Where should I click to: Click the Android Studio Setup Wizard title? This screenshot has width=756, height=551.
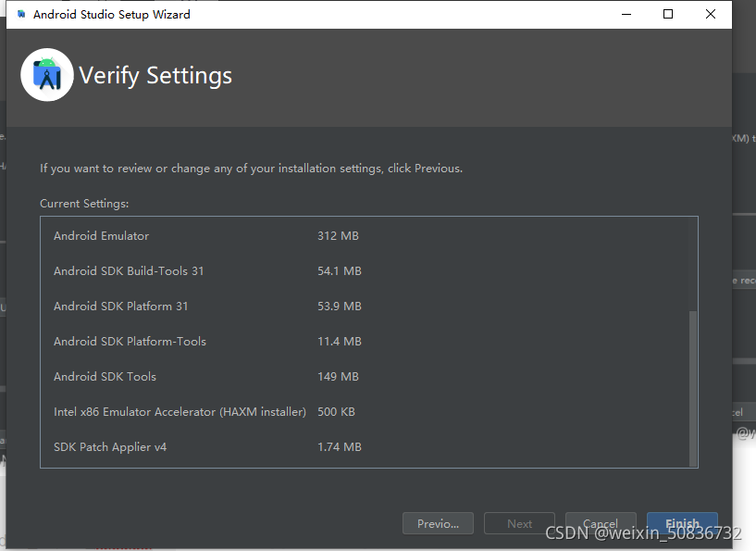coord(111,15)
